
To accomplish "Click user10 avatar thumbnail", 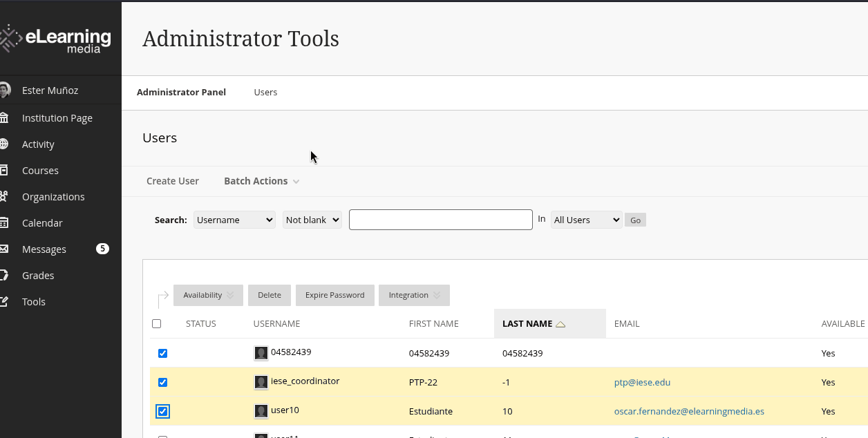I will click(261, 411).
